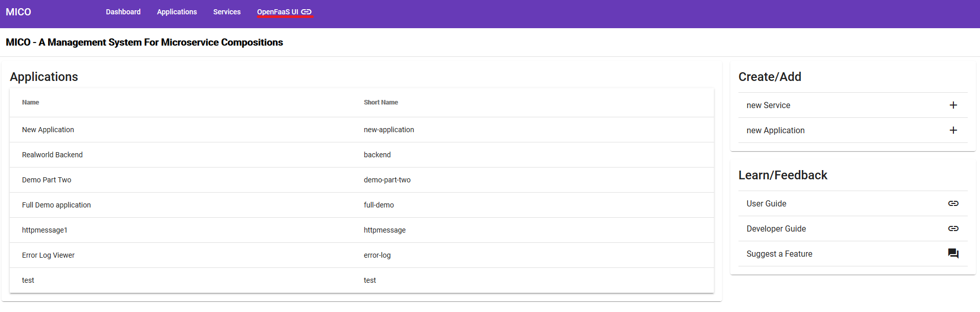Open the User Guide link
The height and width of the screenshot is (312, 980).
(853, 203)
